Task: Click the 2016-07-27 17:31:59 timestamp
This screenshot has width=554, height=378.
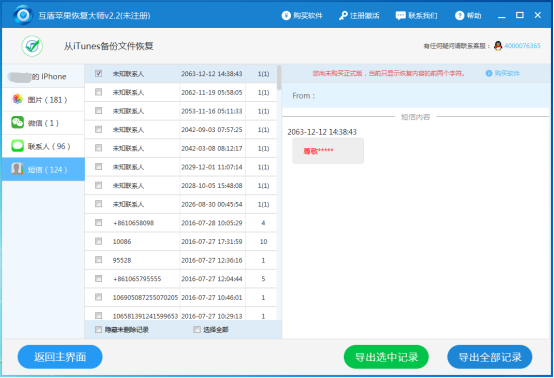Action: [x=212, y=242]
